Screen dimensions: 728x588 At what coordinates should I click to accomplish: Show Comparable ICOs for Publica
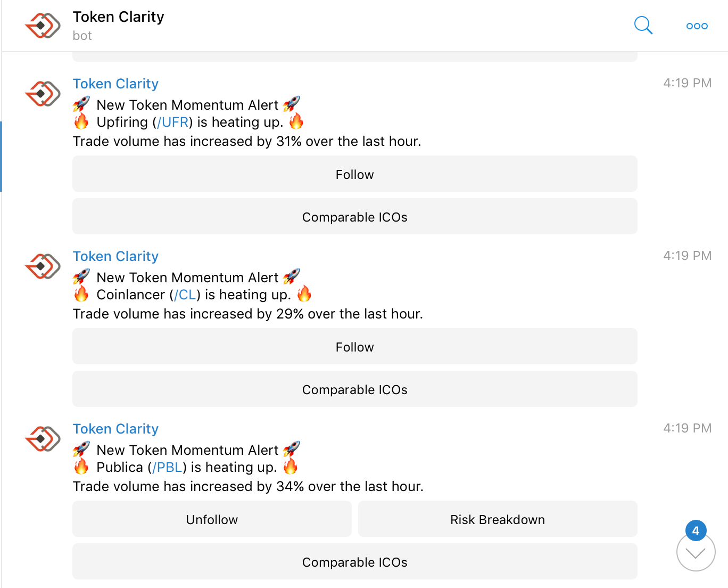click(x=354, y=562)
